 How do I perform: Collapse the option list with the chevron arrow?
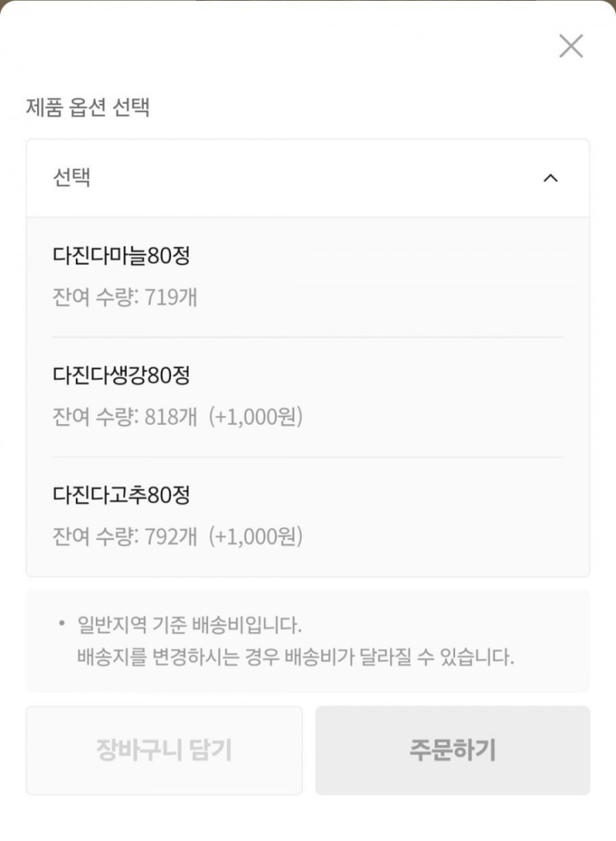click(x=550, y=178)
